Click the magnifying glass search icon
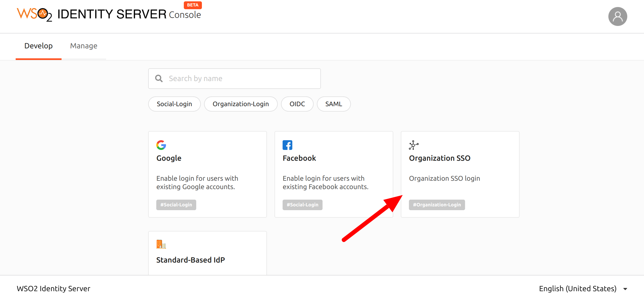644x302 pixels. point(159,79)
